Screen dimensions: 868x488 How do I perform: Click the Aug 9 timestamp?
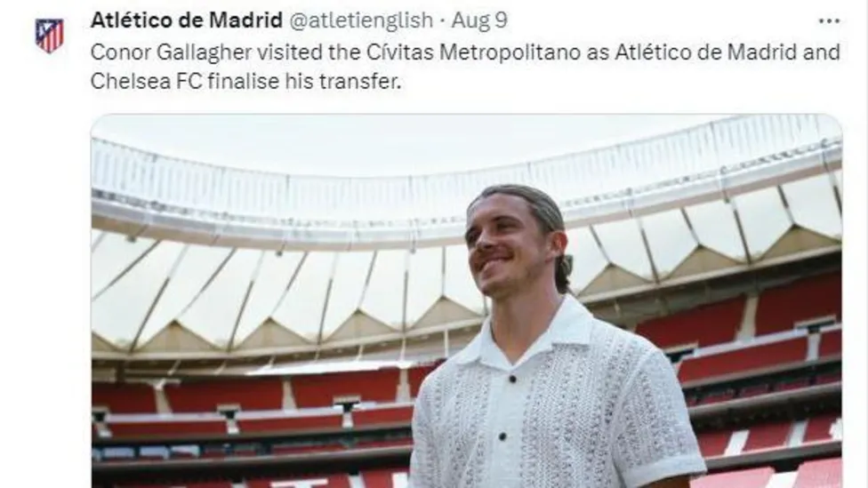pyautogui.click(x=479, y=20)
